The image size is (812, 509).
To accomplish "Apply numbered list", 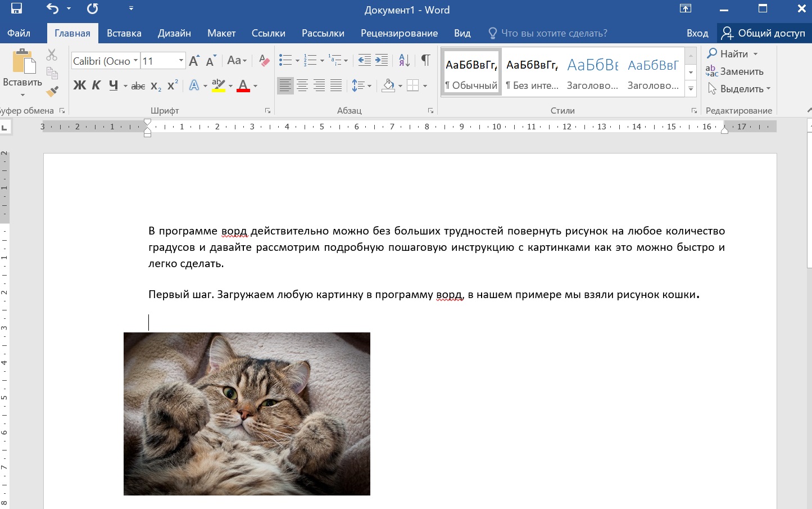I will [x=310, y=61].
